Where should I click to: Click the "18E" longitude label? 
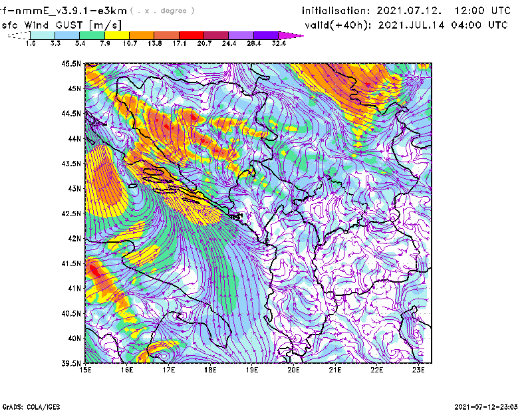(210, 370)
